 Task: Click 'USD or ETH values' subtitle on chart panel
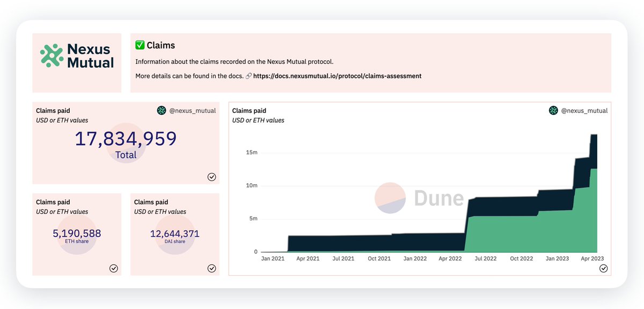(258, 120)
